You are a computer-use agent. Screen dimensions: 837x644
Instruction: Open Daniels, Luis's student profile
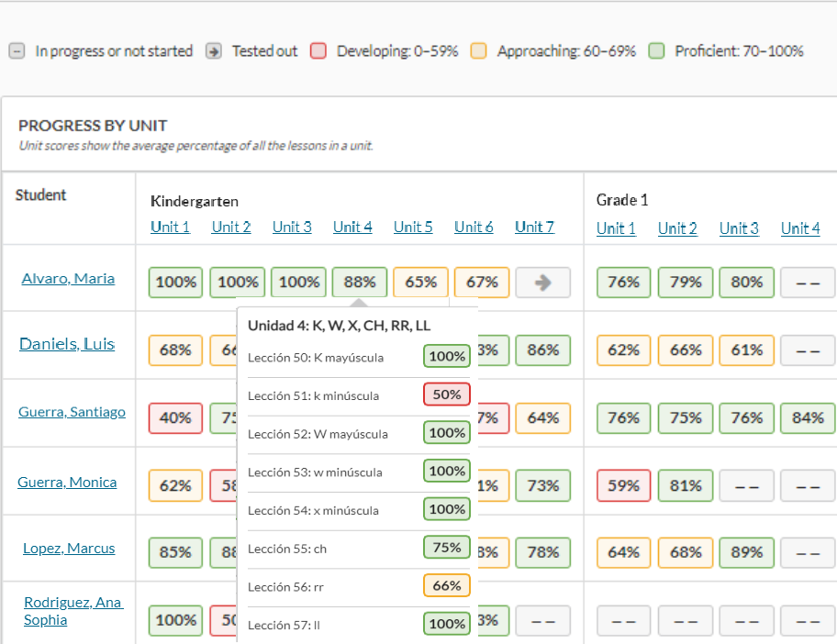coord(66,343)
